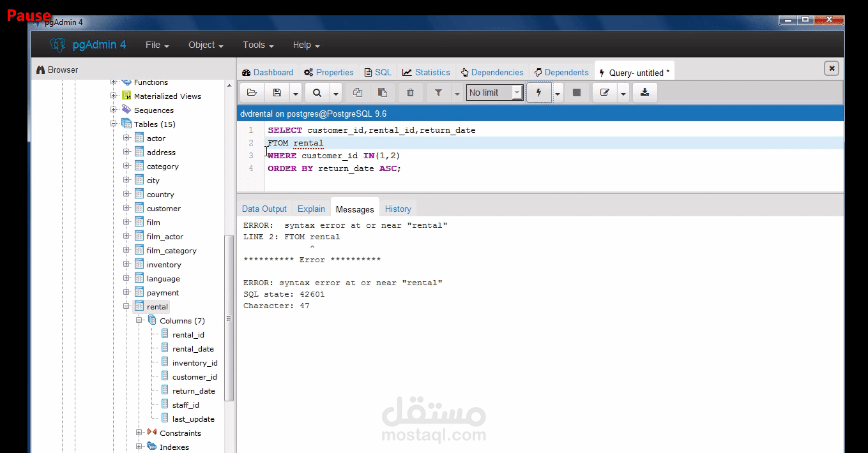Expand the Constraints node under rental
The image size is (868, 453).
point(139,433)
